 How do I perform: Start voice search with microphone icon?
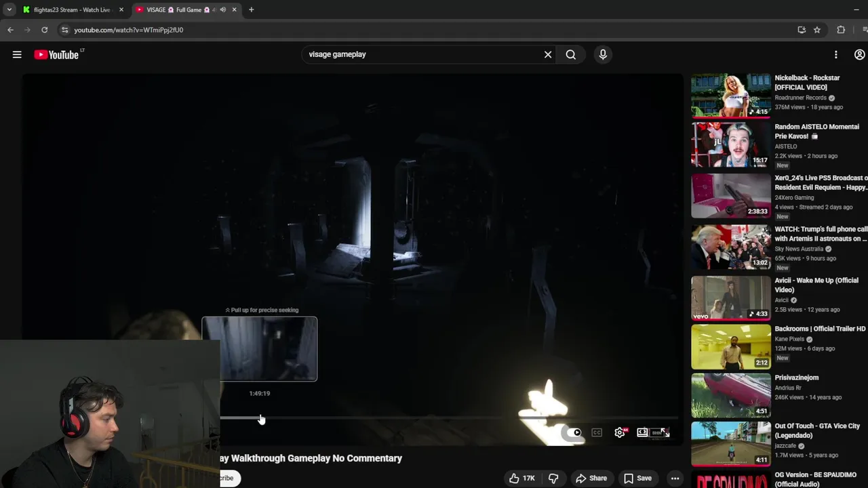point(603,55)
